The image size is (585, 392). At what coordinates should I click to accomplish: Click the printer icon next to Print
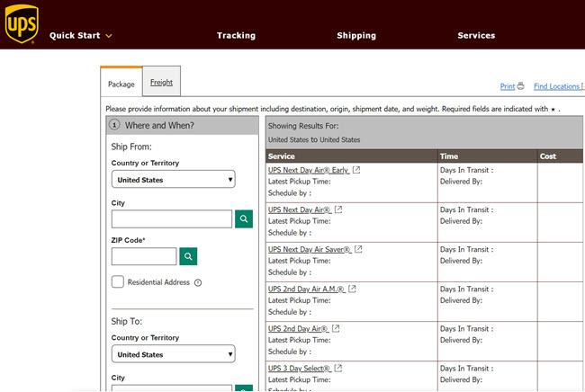pos(520,86)
